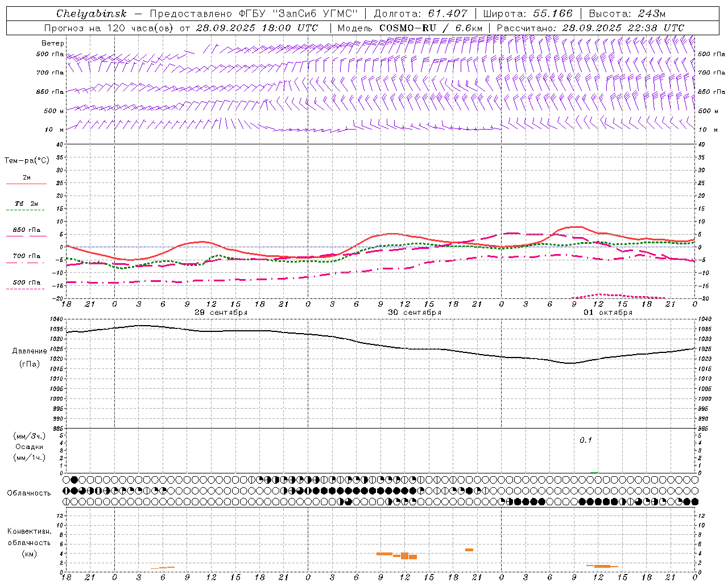The image size is (728, 582).
Task: Click the '29 сентября' date label
Action: click(x=221, y=313)
